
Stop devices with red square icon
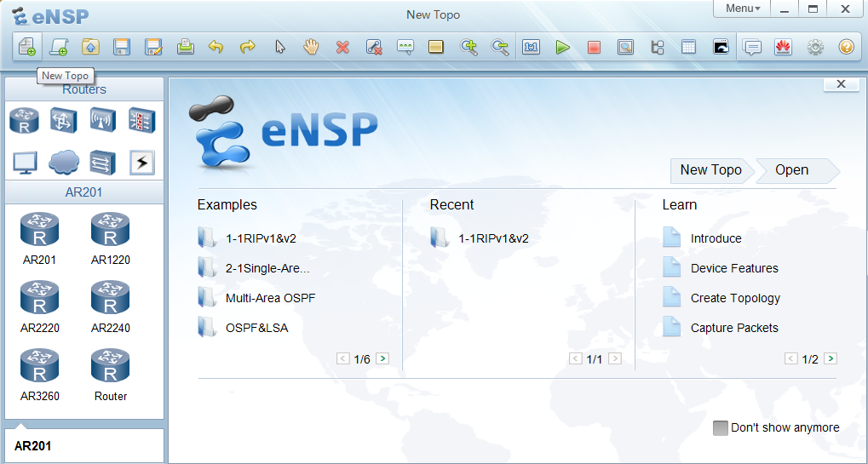point(594,47)
